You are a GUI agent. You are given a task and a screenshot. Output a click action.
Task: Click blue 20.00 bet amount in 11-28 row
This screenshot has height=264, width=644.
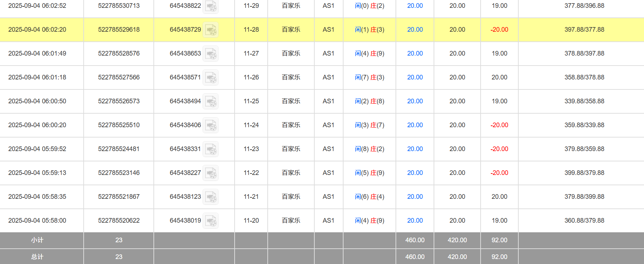pos(415,30)
